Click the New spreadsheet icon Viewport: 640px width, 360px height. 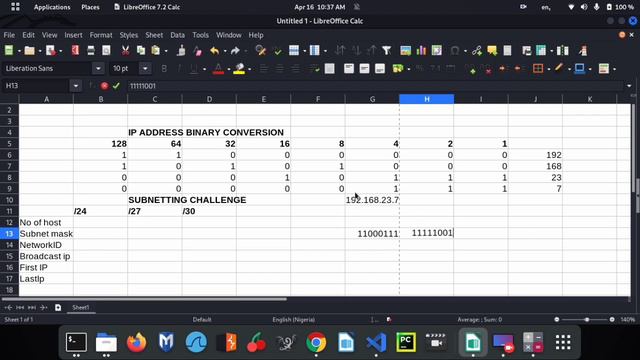[x=9, y=50]
